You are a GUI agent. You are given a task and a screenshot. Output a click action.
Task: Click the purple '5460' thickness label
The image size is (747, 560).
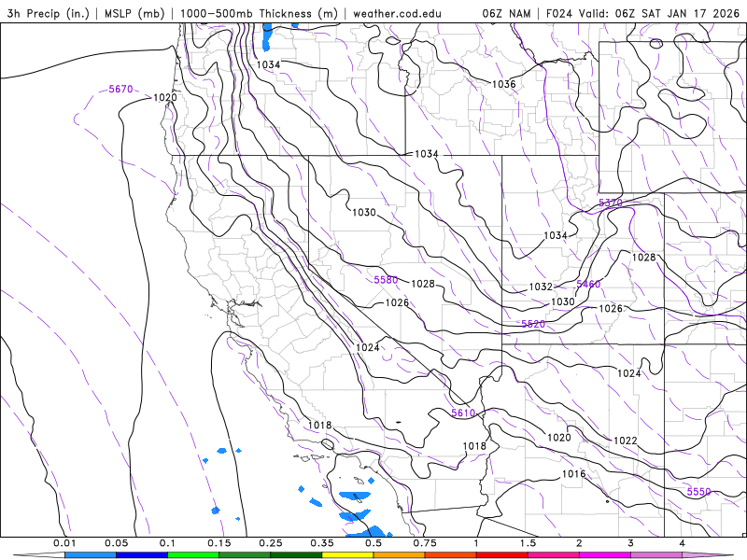588,285
